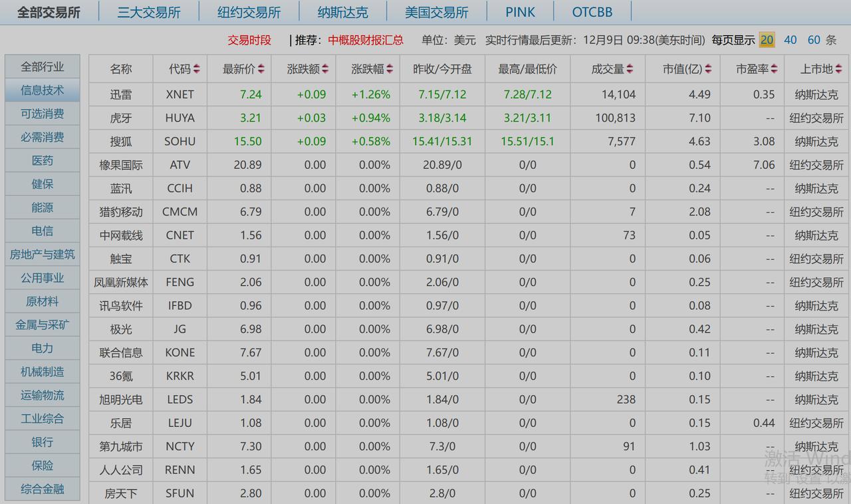Viewport: 851px width, 504px height.
Task: Open the 虎牙 stock page
Action: click(121, 118)
